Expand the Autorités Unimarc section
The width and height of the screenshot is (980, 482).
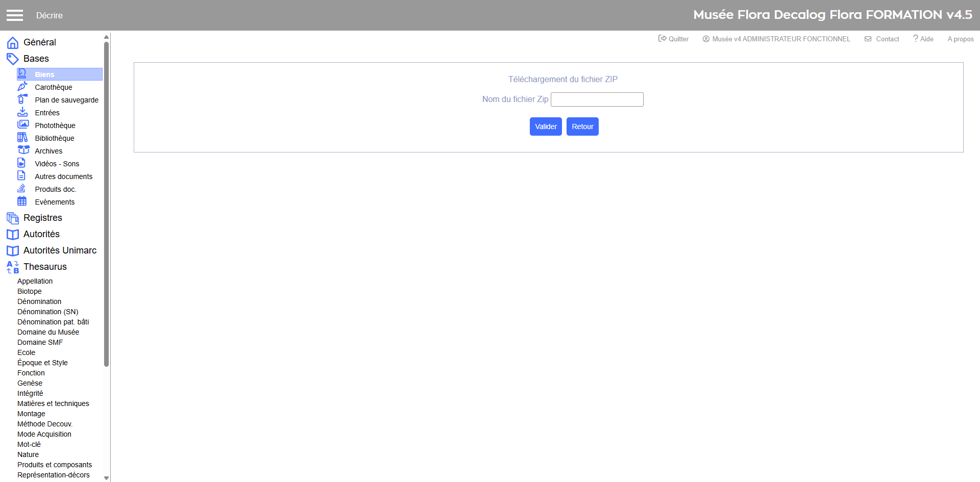coord(60,250)
